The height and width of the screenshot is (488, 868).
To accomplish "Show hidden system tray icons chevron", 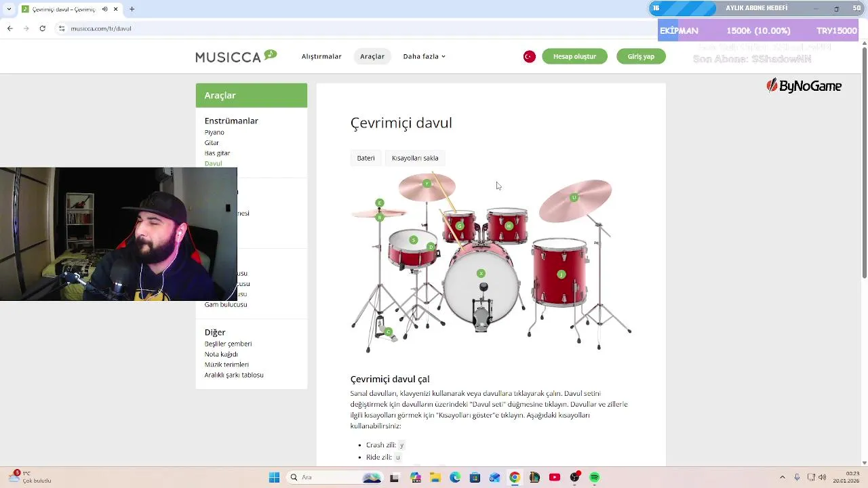I will click(782, 477).
